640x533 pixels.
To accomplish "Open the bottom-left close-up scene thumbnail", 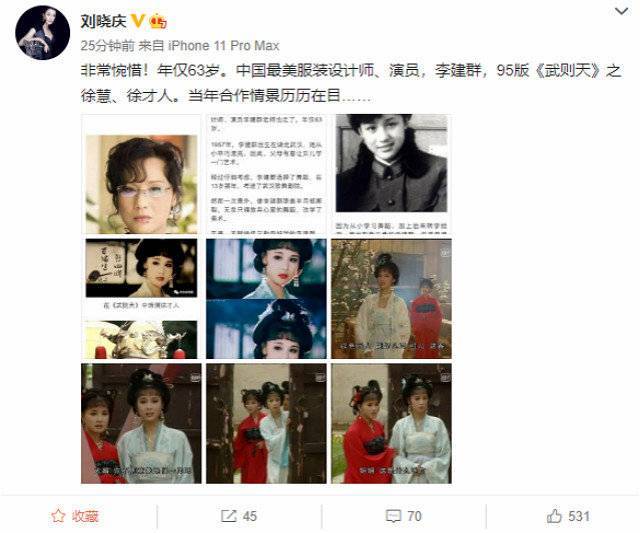I will coord(141,424).
